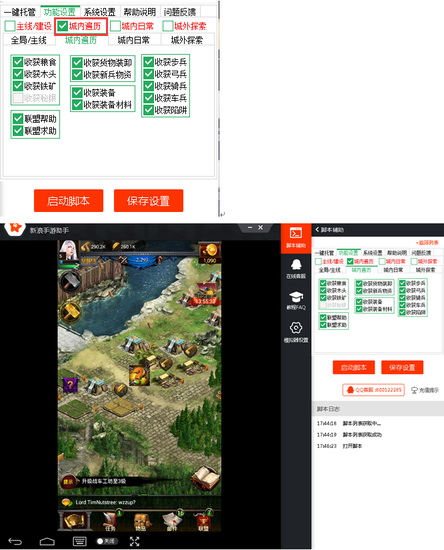The height and width of the screenshot is (550, 444).
Task: Tap the chat bubble icon beside Lord message
Action: 67,502
